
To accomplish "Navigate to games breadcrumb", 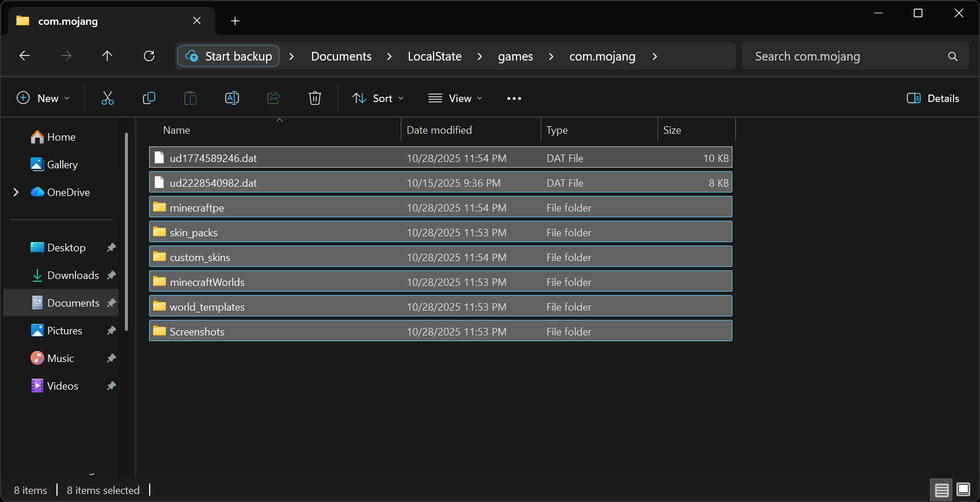I will tap(515, 56).
